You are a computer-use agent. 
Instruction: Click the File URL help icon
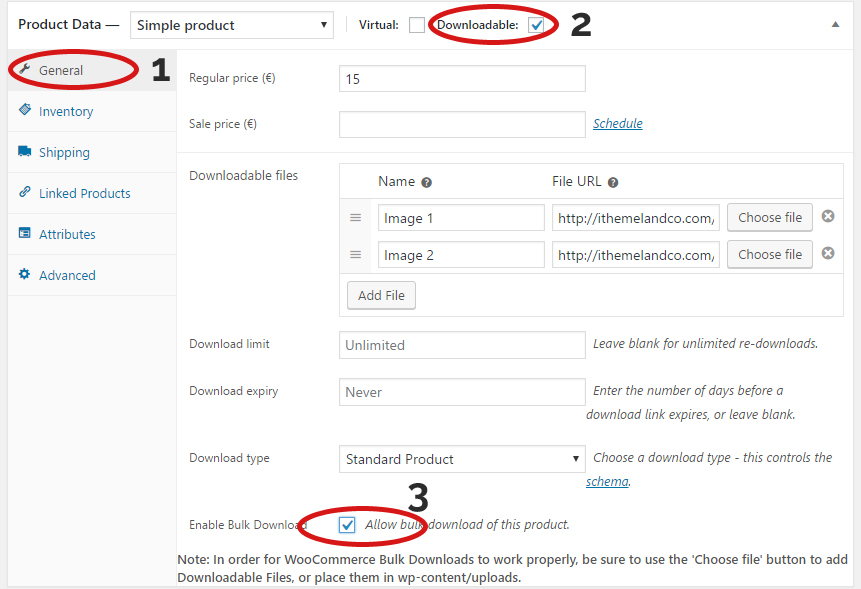click(x=613, y=183)
